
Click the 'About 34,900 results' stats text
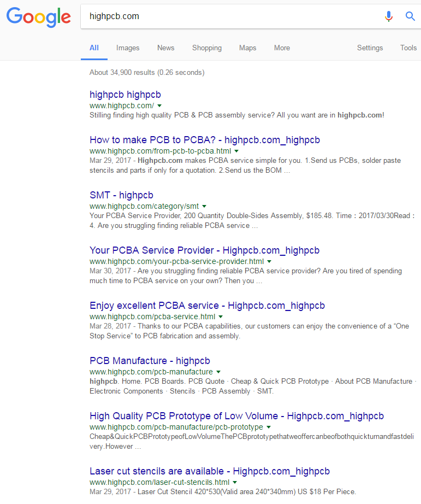click(147, 73)
